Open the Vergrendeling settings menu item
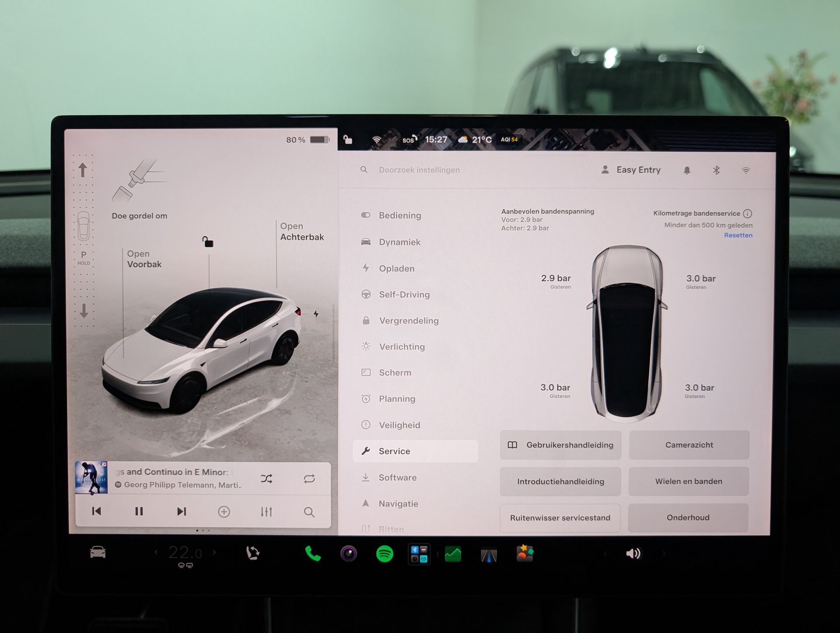Image resolution: width=840 pixels, height=633 pixels. (x=415, y=320)
